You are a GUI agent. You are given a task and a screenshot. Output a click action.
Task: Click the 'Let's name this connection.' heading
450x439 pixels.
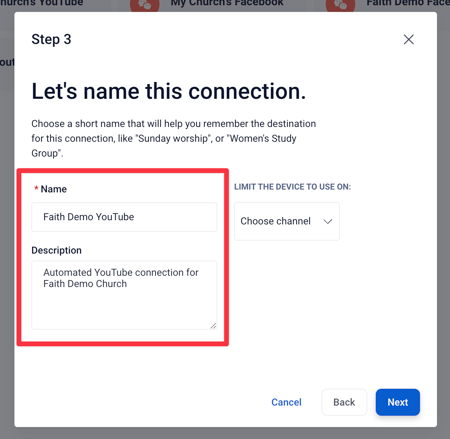pyautogui.click(x=169, y=91)
